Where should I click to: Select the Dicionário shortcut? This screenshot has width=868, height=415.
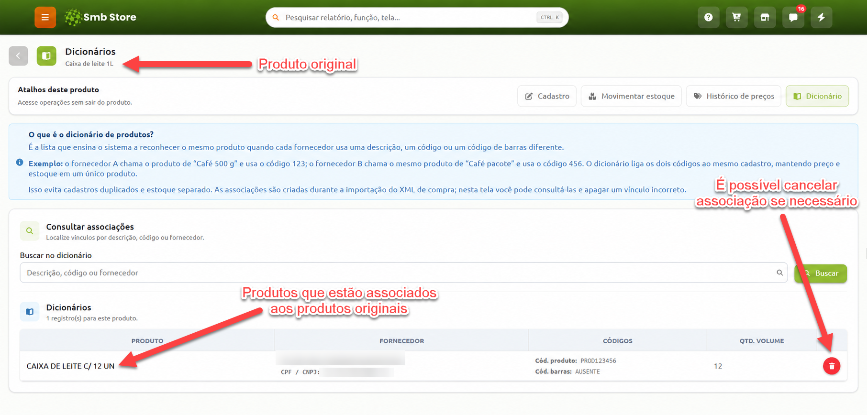[x=817, y=96]
